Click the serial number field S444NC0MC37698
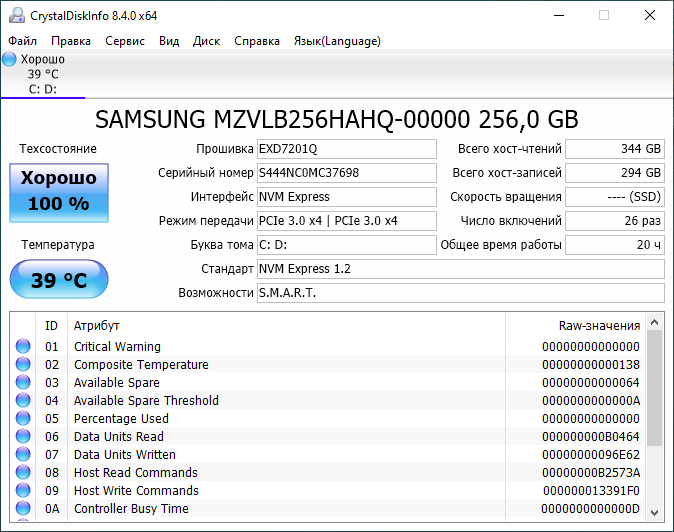Viewport: 674px width, 532px height. point(346,173)
